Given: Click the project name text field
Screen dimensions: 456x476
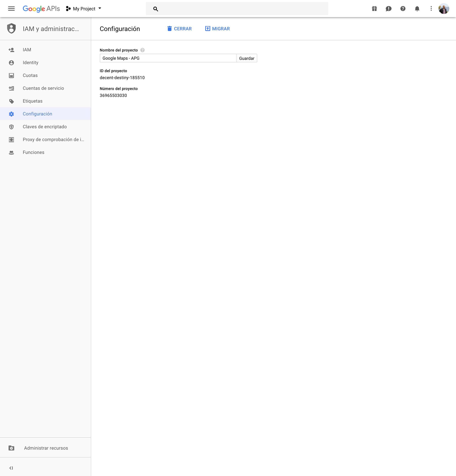Looking at the screenshot, I should [168, 58].
